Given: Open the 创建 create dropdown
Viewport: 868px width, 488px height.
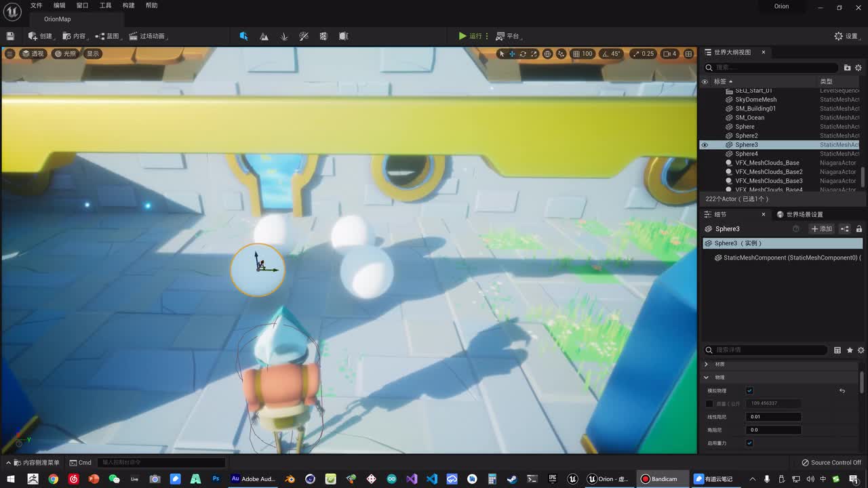Looking at the screenshot, I should coord(41,36).
